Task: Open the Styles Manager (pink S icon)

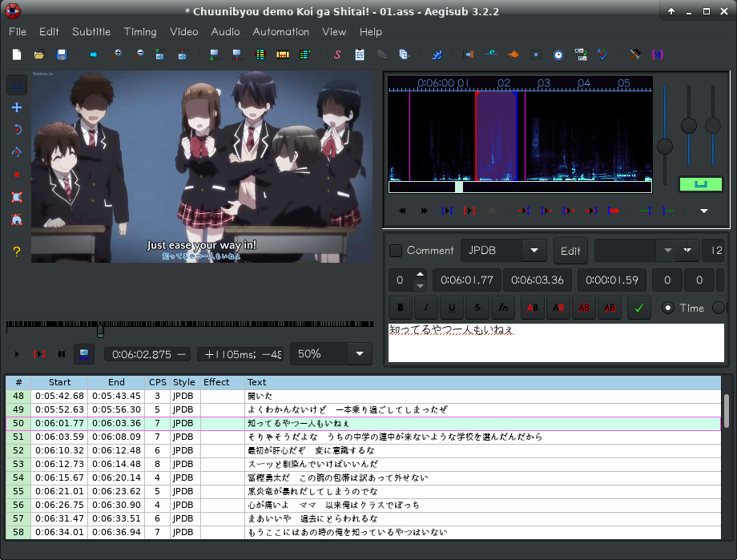Action: click(337, 54)
